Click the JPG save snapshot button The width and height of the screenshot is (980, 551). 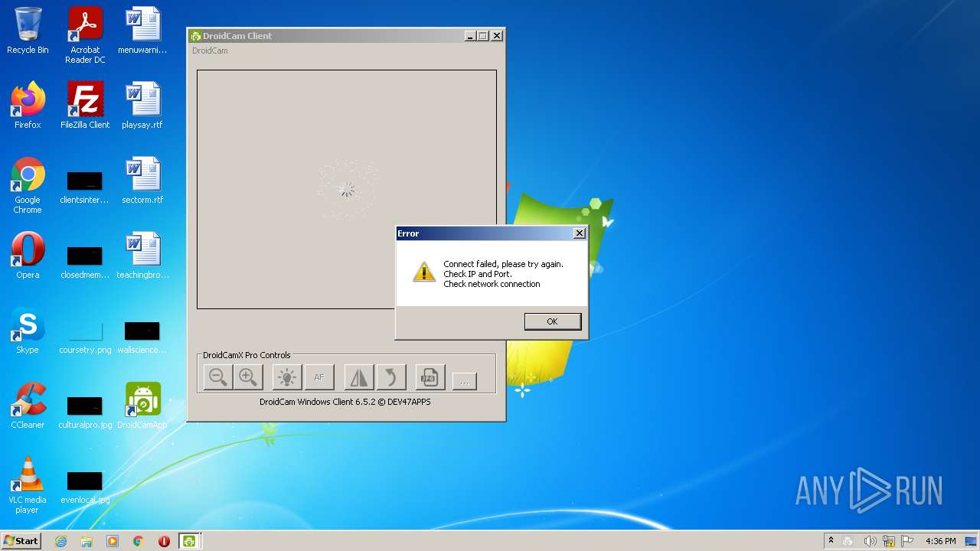click(430, 377)
